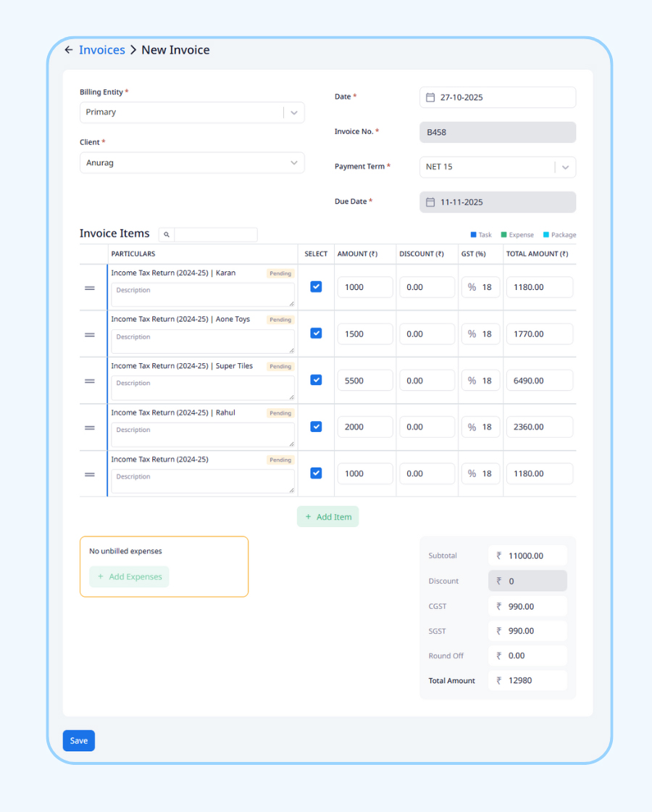
Task: Expand the Client dropdown showing Anurag
Action: (293, 163)
